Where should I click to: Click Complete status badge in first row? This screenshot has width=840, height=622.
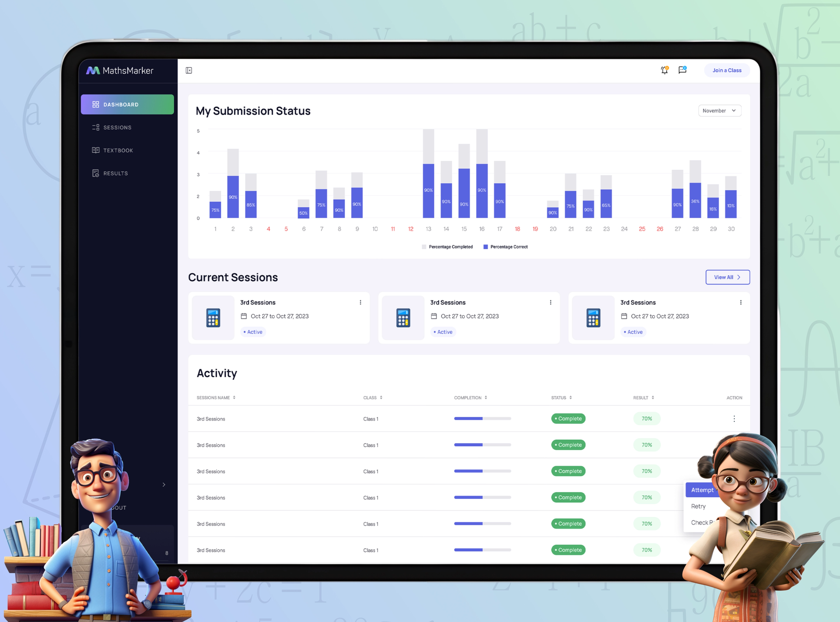(x=568, y=419)
